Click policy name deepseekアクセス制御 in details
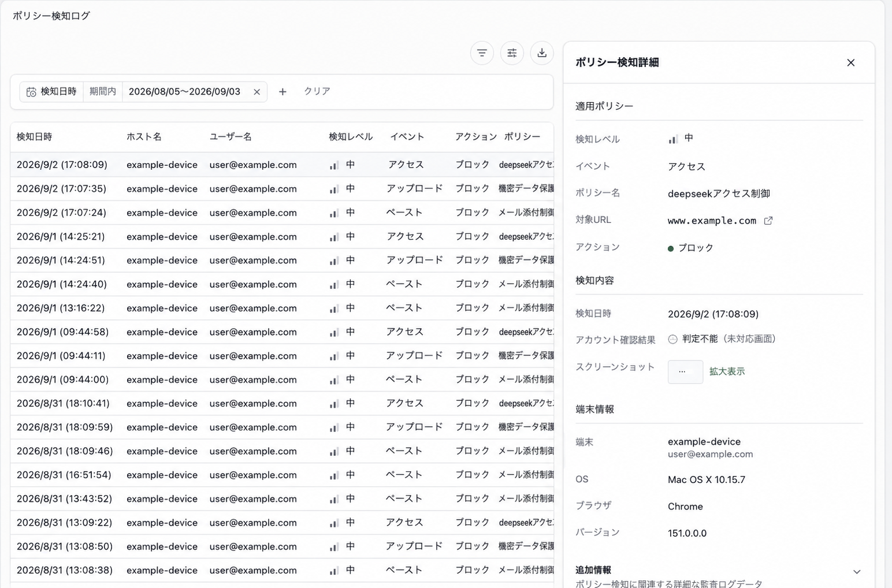892x588 pixels. [x=719, y=193]
